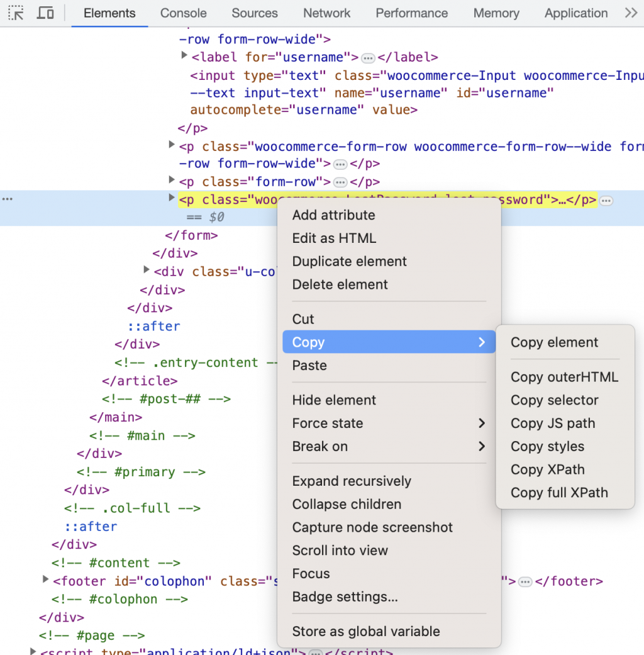Open the Application tab
The height and width of the screenshot is (655, 644).
point(576,13)
